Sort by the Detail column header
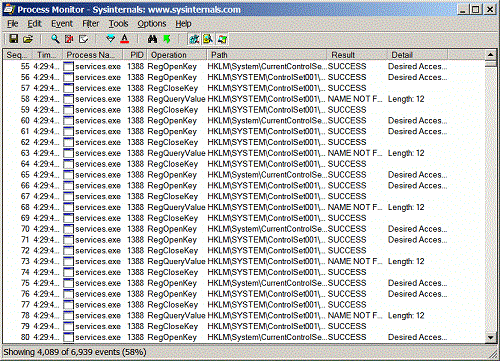This screenshot has height=361, width=500. tap(417, 55)
